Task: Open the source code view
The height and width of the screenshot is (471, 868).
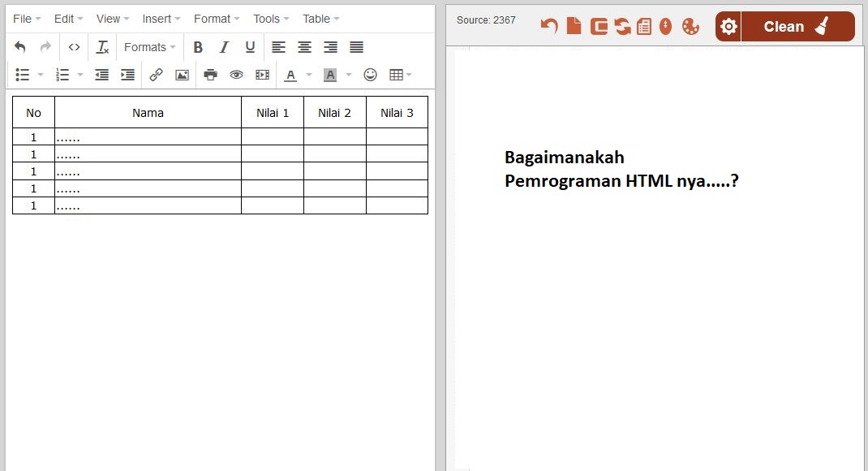Action: tap(74, 46)
